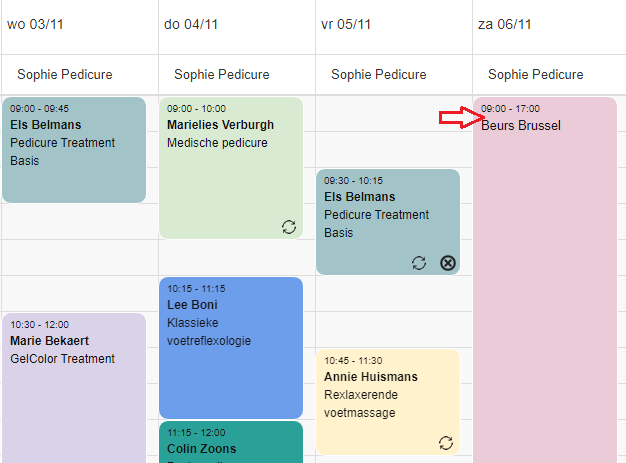This screenshot has width=626, height=463.
Task: Click Sophie Pedicure under Wednesday column
Action: click(65, 75)
